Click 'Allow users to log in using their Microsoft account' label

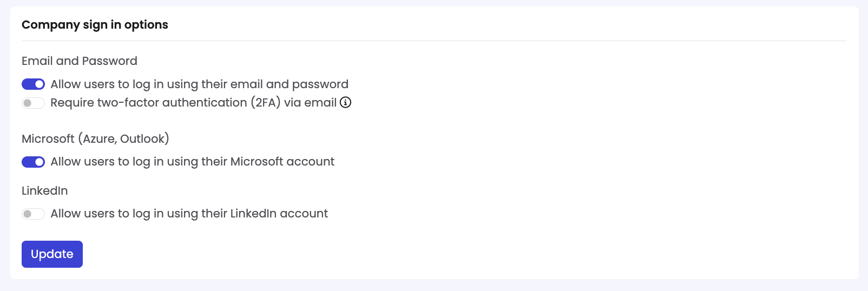[x=192, y=162]
